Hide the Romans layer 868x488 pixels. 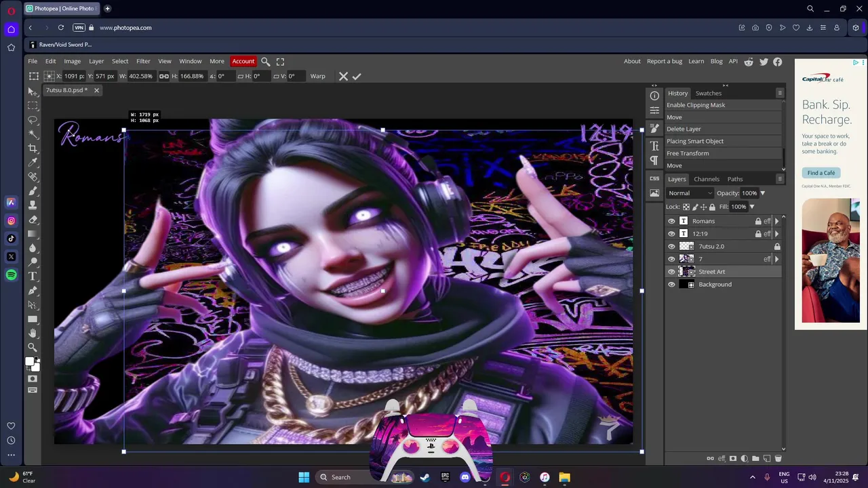[x=671, y=221]
